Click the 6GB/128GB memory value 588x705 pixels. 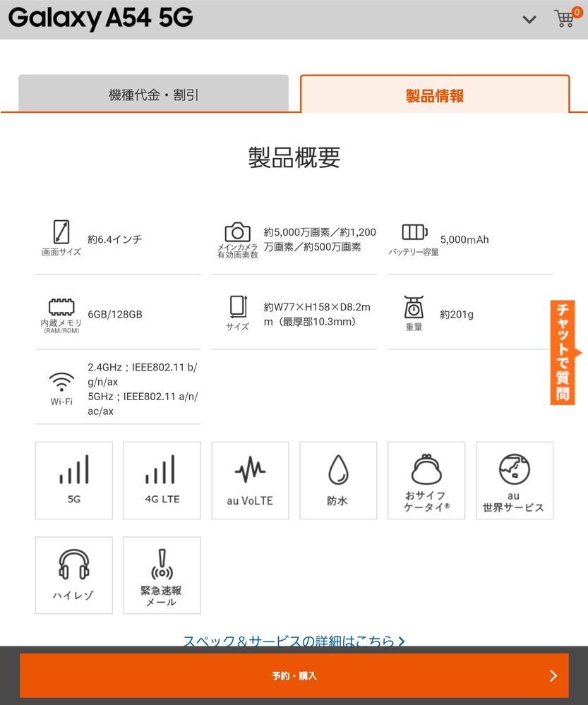coord(115,314)
